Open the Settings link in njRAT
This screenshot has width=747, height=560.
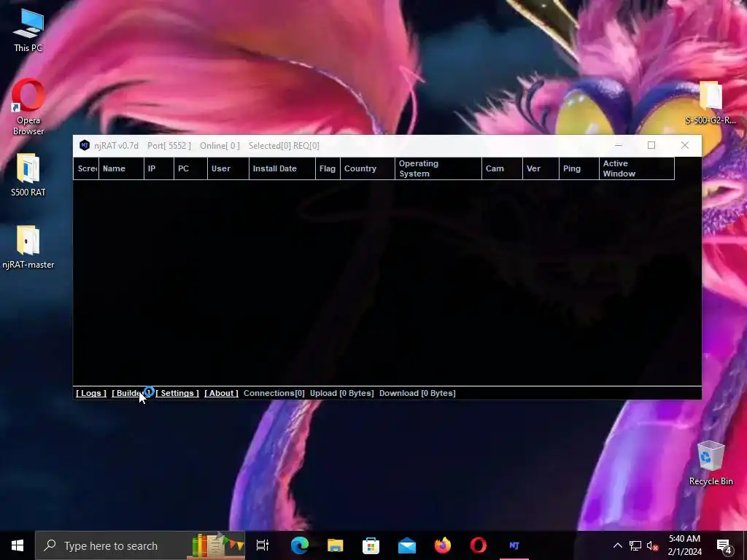(x=177, y=393)
